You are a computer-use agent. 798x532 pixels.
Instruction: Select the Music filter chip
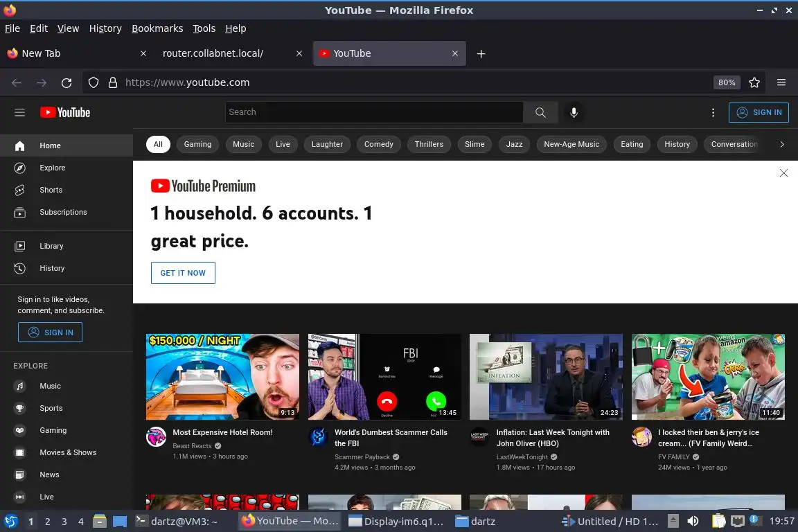pos(244,145)
